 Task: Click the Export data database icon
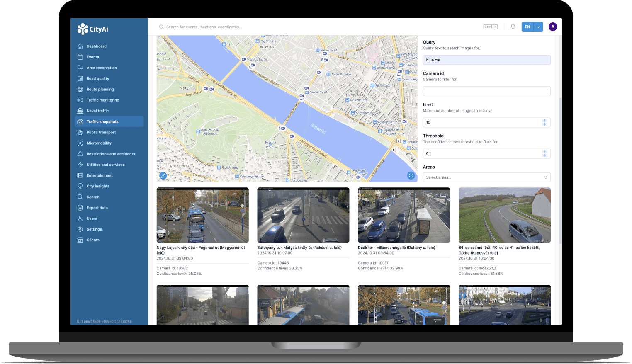tap(80, 208)
